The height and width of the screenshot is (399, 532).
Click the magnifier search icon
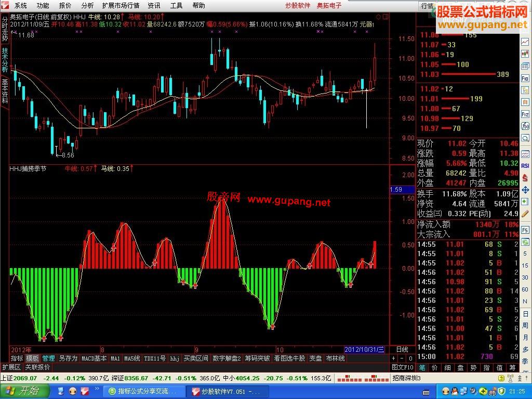pos(525,138)
